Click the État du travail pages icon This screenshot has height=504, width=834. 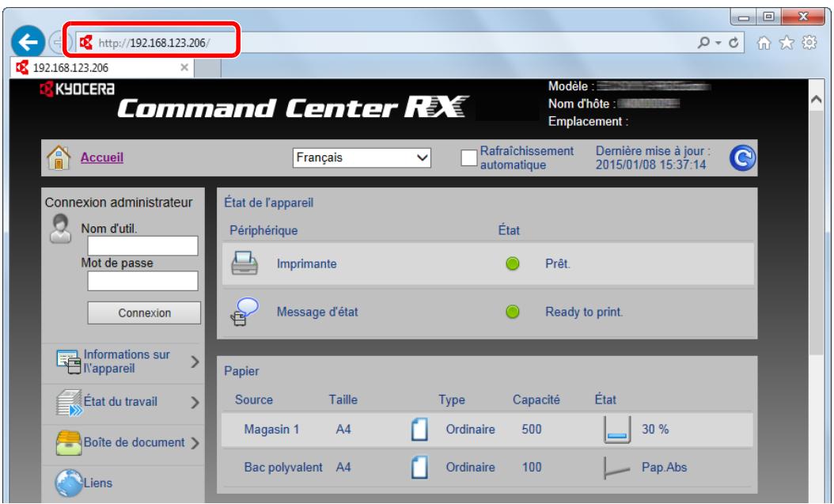pyautogui.click(x=69, y=403)
